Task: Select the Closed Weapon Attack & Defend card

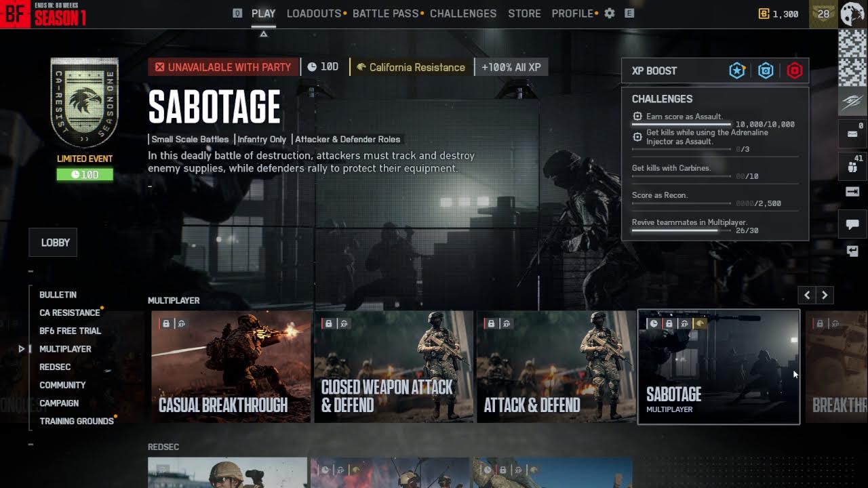Action: pyautogui.click(x=394, y=367)
